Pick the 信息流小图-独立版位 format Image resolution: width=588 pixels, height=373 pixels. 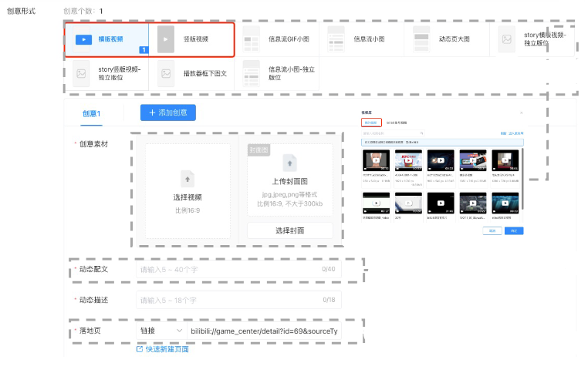tap(277, 73)
